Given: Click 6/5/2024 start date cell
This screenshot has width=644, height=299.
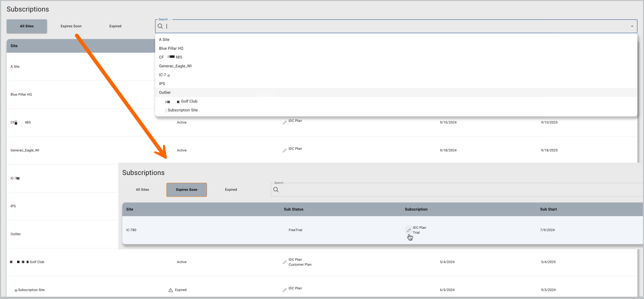Looking at the screenshot, I should point(447,290).
